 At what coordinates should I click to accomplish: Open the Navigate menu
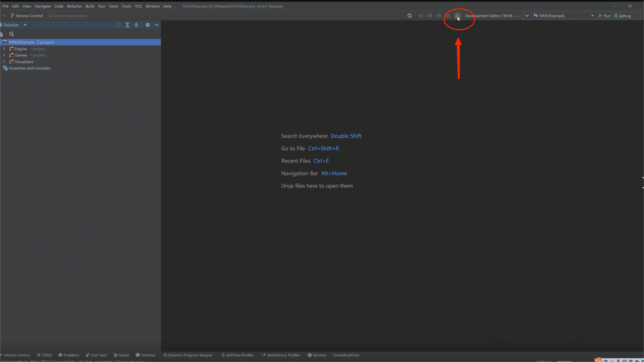coord(43,6)
